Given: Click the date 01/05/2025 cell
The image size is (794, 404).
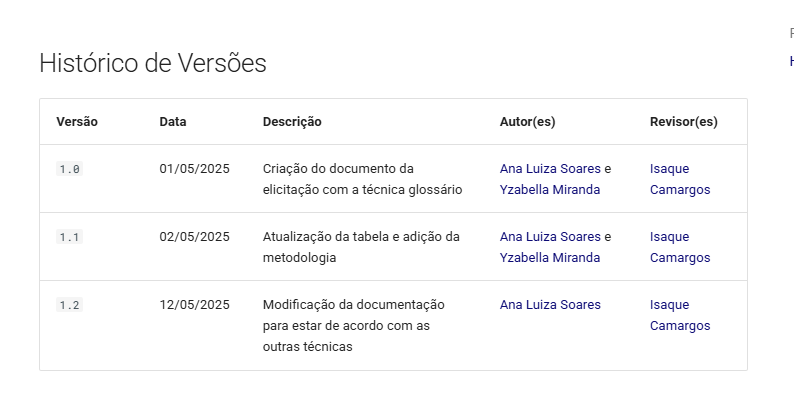Looking at the screenshot, I should pos(194,169).
